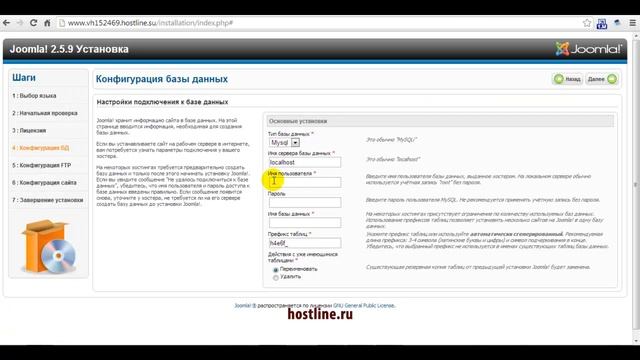Screen dimensions: 640x360
Task: Click the Имя сервера базы данных field
Action: [305, 162]
